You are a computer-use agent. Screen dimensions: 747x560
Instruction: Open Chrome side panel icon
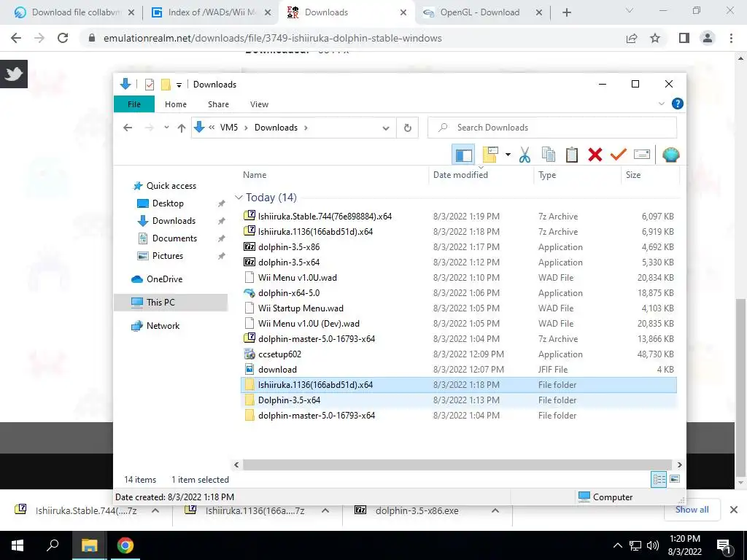[x=684, y=38]
